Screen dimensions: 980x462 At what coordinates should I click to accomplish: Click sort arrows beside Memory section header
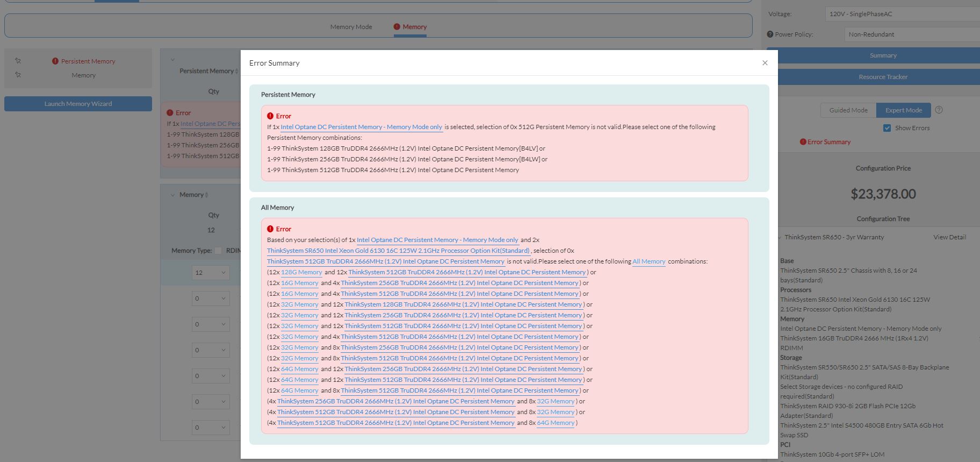pos(206,195)
